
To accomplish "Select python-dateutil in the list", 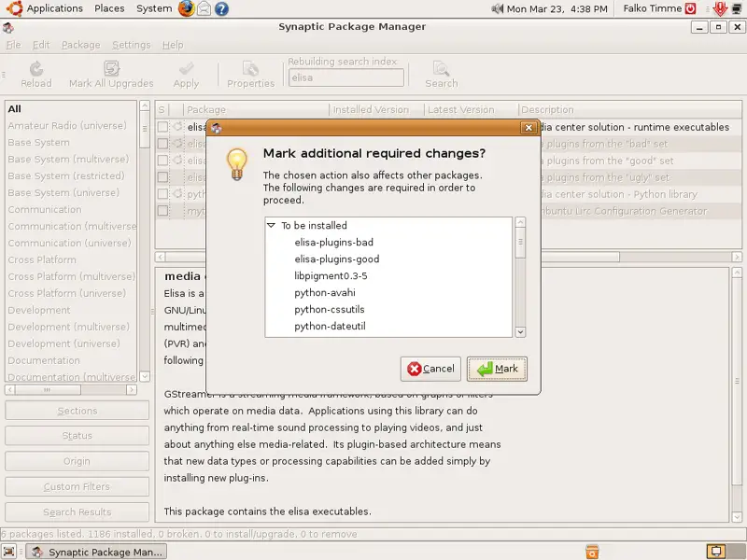I will (x=330, y=326).
